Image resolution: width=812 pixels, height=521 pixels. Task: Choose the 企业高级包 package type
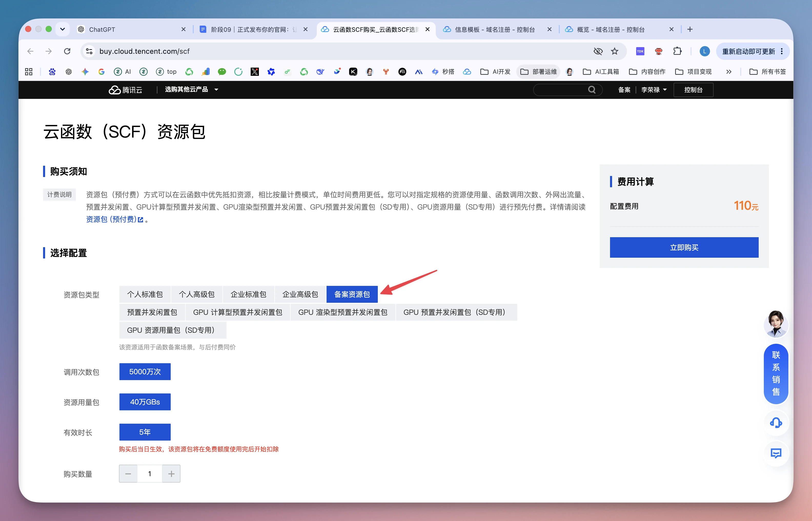(x=300, y=294)
